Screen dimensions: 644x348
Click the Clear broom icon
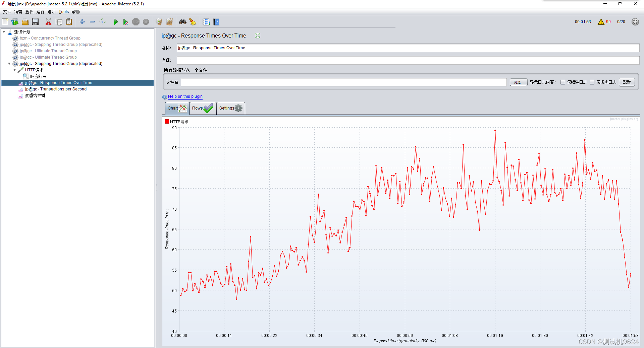(x=159, y=22)
